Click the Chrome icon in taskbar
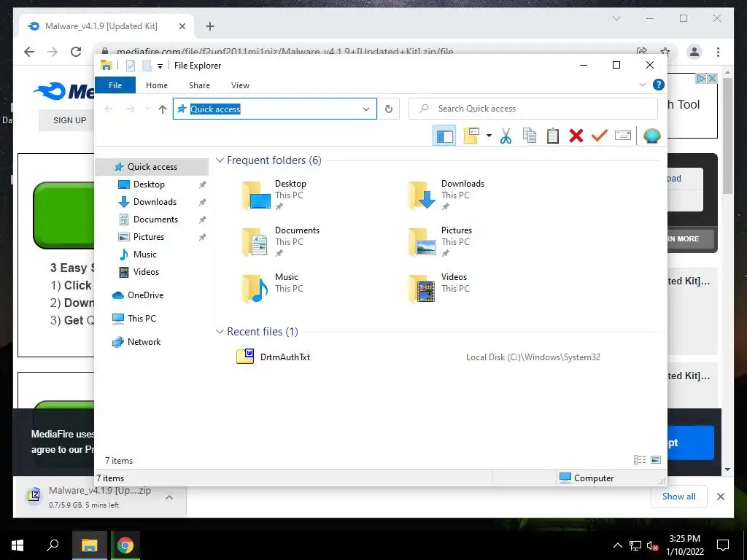Image resolution: width=747 pixels, height=560 pixels. point(125,545)
